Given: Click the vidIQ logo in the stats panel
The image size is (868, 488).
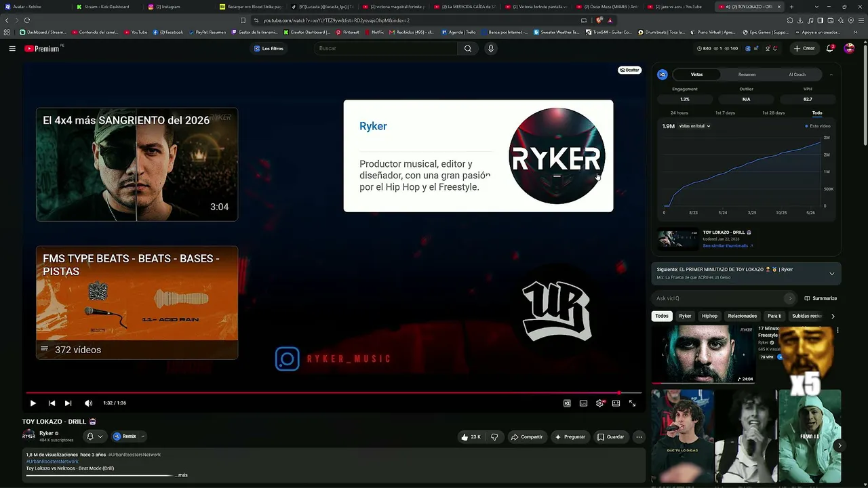Looking at the screenshot, I should pos(663,75).
